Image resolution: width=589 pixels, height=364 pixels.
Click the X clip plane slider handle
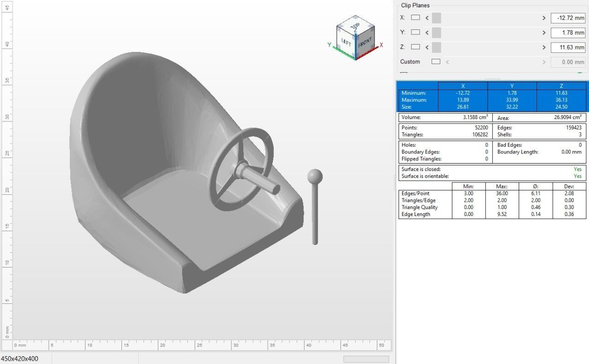tap(437, 18)
